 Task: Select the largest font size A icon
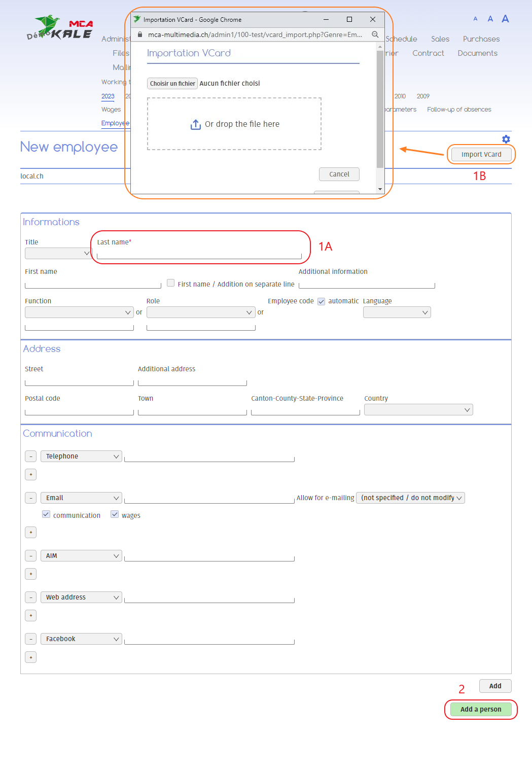tap(505, 19)
